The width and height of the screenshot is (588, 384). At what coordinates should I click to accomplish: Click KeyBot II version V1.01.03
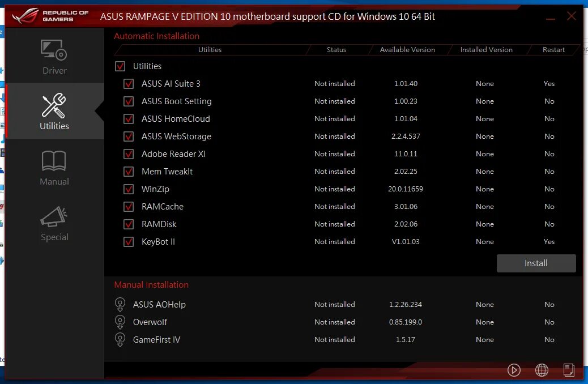406,242
